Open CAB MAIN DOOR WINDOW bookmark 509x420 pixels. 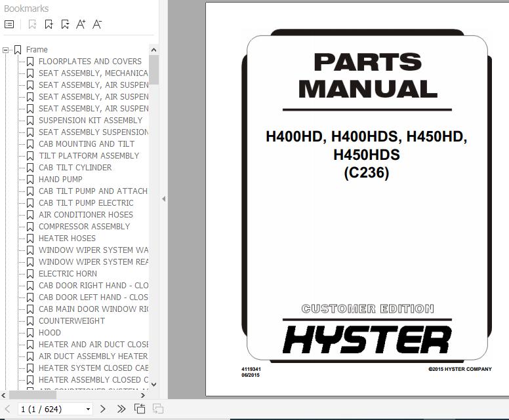93,309
